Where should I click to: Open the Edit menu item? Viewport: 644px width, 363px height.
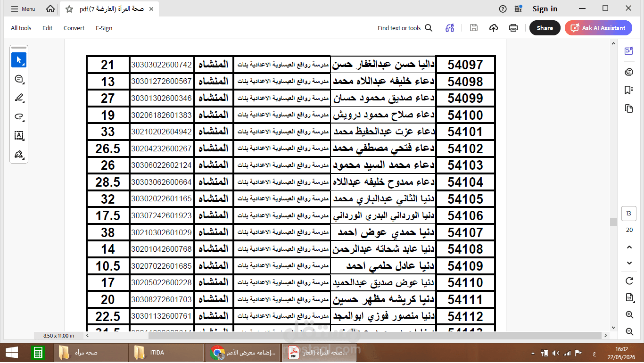tap(48, 28)
